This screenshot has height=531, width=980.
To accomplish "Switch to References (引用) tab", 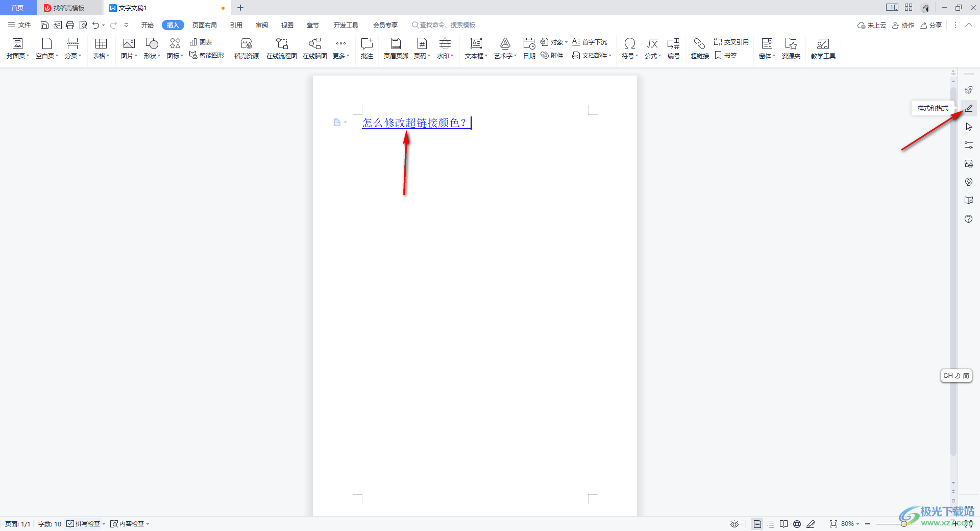I will pyautogui.click(x=236, y=25).
